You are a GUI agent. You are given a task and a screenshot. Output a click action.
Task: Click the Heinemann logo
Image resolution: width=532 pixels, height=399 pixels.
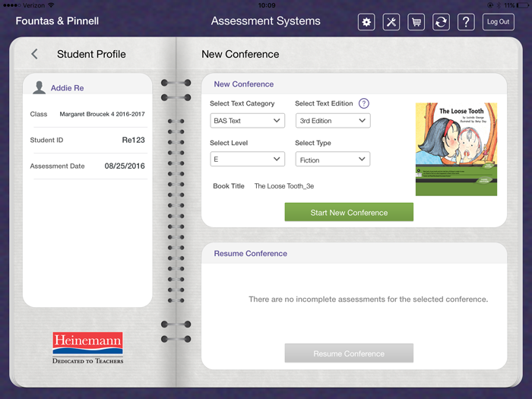[88, 348]
